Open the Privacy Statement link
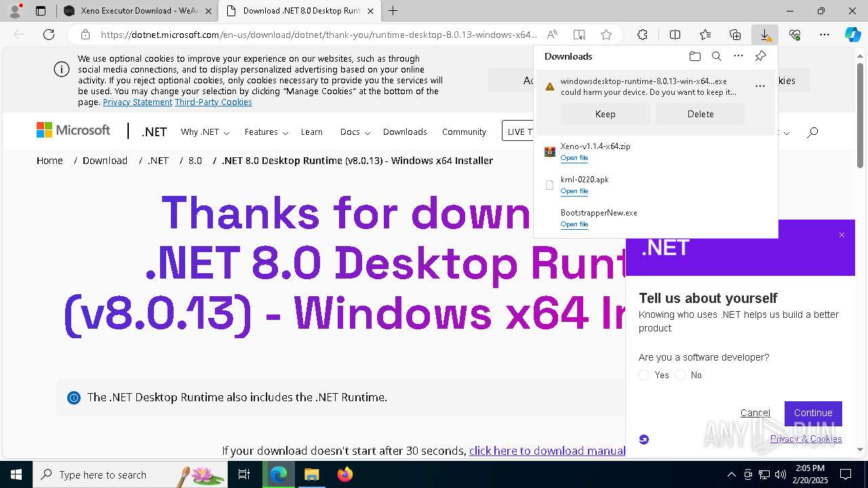 (x=138, y=102)
